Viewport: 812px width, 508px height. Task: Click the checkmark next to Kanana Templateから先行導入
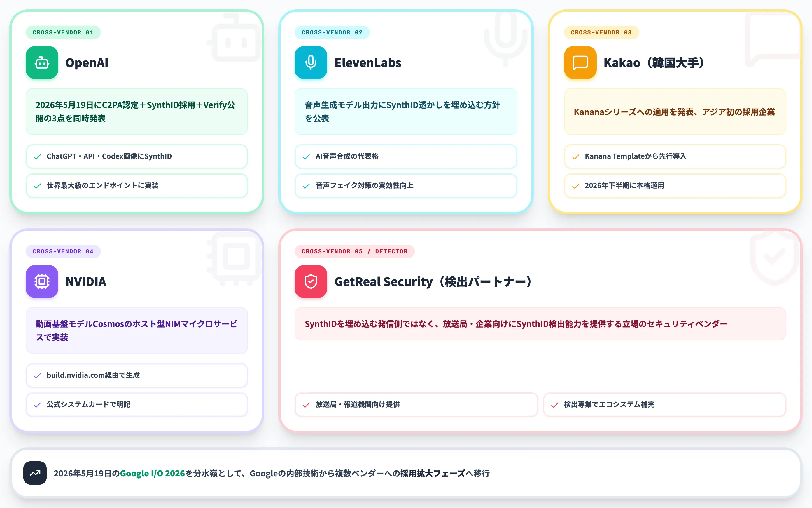[x=575, y=156]
